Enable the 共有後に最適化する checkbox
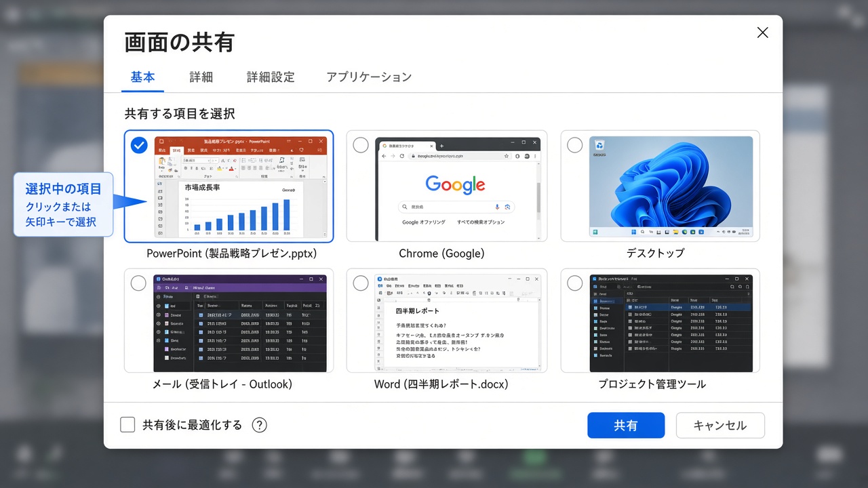 (x=127, y=425)
